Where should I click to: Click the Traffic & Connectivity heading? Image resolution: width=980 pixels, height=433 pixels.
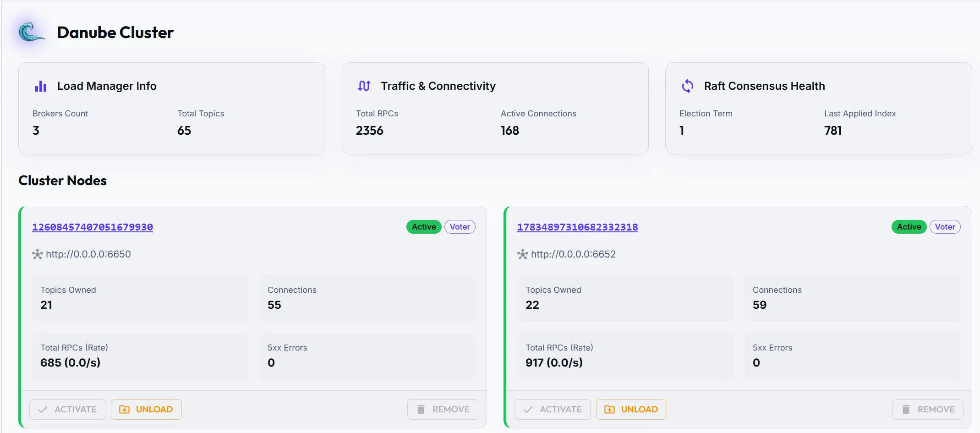click(438, 86)
